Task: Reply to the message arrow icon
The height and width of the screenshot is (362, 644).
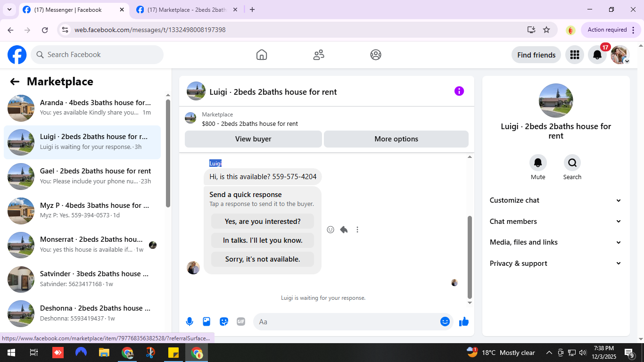Action: coord(344,230)
